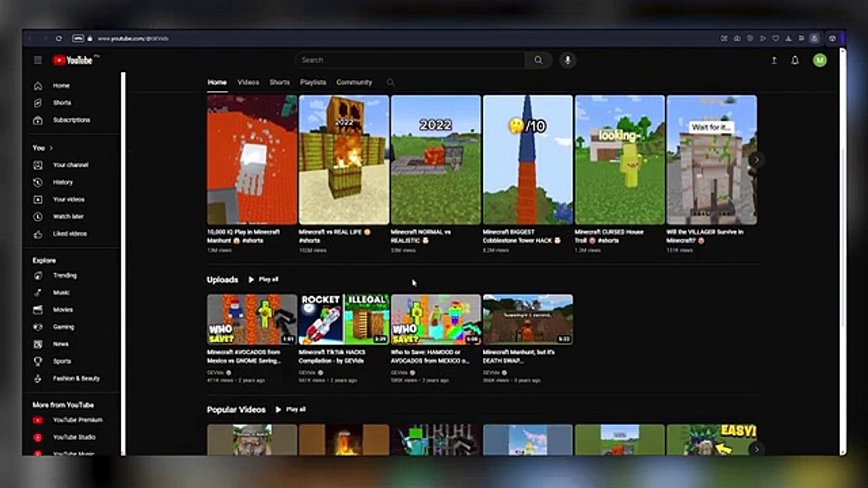868x488 pixels.
Task: Open YouTube Premium from sidebar
Action: click(77, 420)
